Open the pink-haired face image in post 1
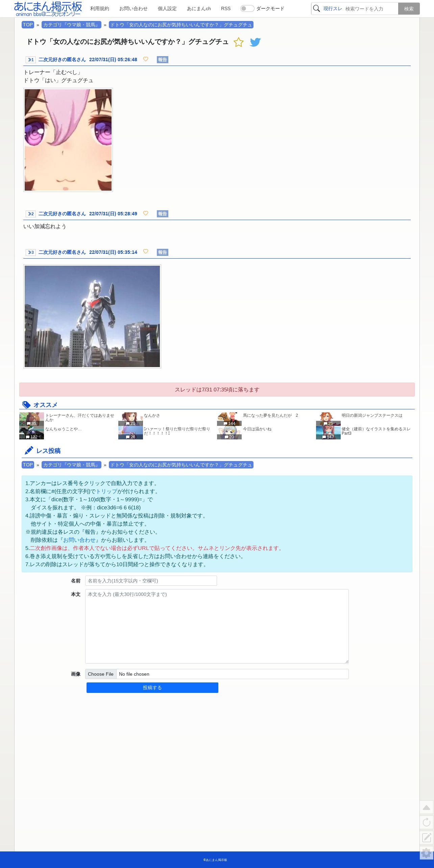434x868 pixels. point(68,140)
